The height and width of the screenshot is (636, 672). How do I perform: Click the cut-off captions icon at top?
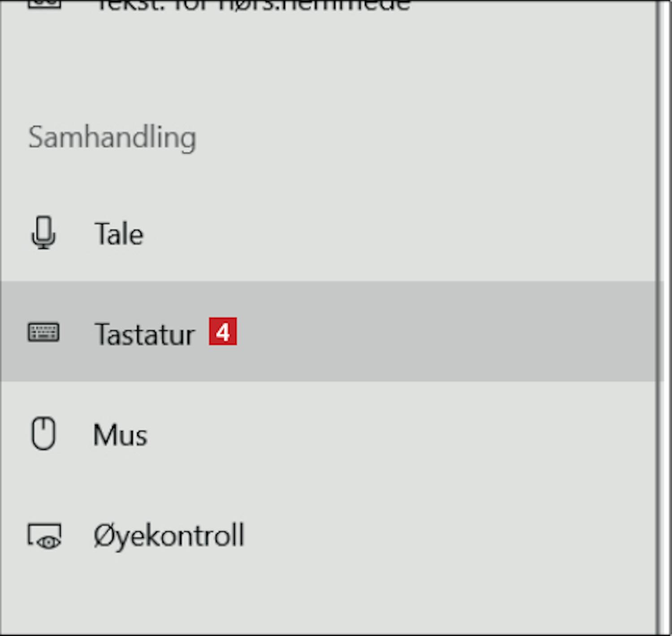click(44, 4)
